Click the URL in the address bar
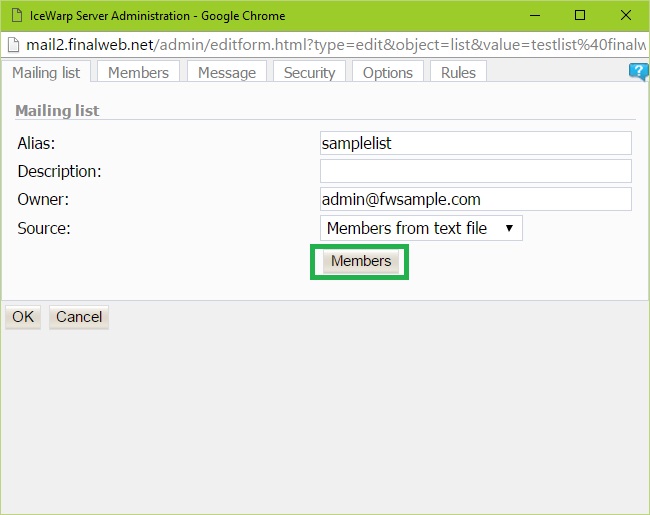 pos(330,45)
